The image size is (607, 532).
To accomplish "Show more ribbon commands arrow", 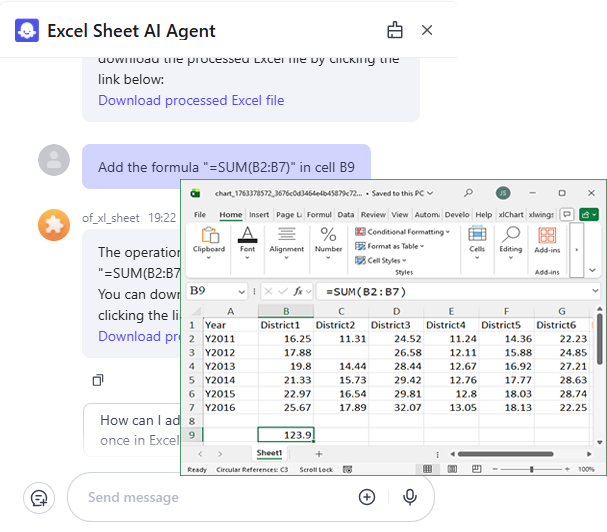I will (x=576, y=250).
